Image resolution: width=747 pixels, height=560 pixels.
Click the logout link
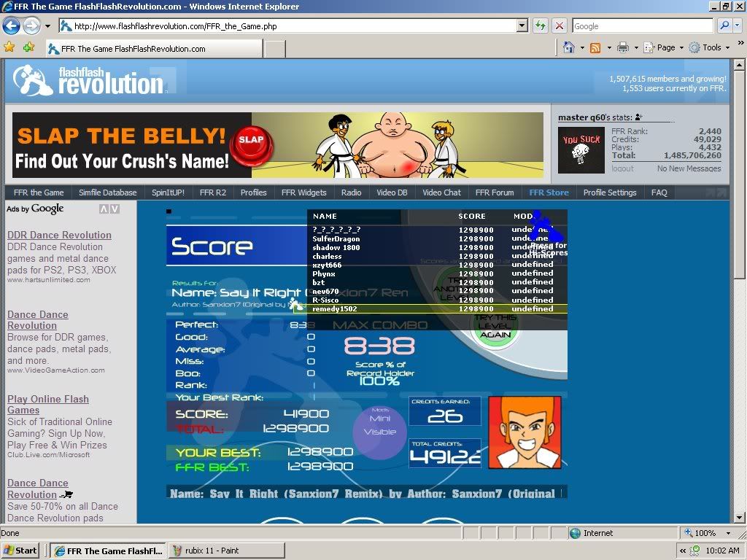pyautogui.click(x=622, y=168)
